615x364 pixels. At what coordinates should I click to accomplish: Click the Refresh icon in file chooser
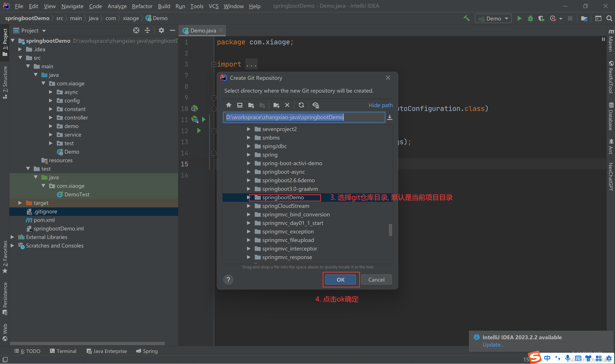click(x=301, y=105)
